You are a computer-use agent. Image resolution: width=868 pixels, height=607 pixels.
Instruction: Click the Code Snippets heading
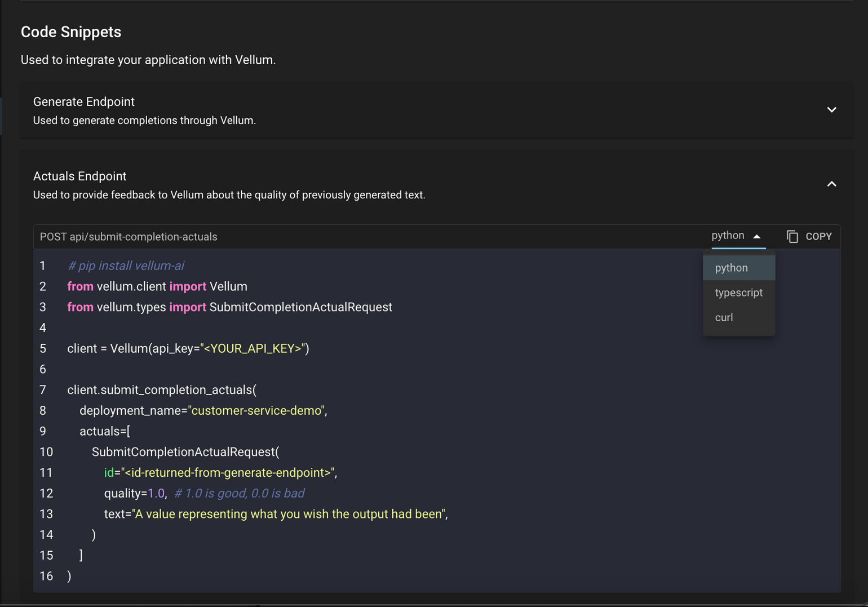point(71,32)
